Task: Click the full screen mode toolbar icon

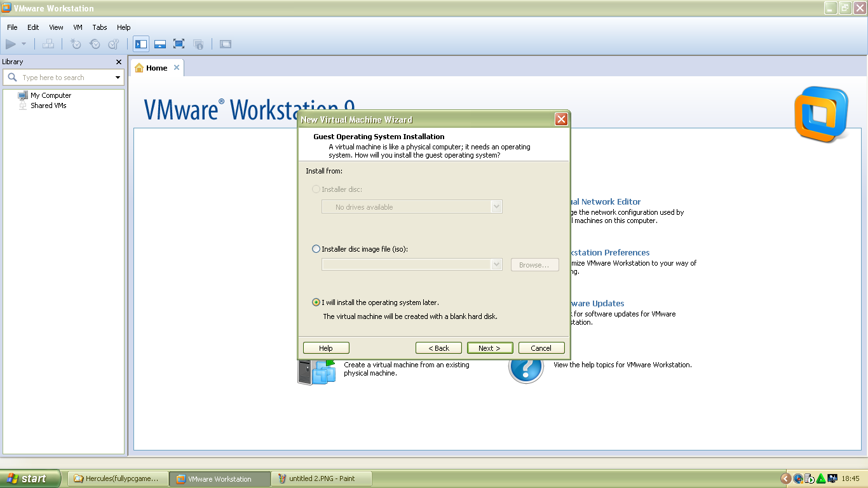Action: point(179,44)
